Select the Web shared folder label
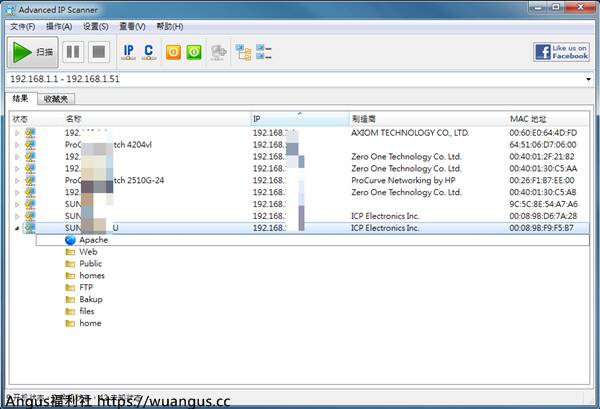Image resolution: width=600 pixels, height=409 pixels. [88, 252]
